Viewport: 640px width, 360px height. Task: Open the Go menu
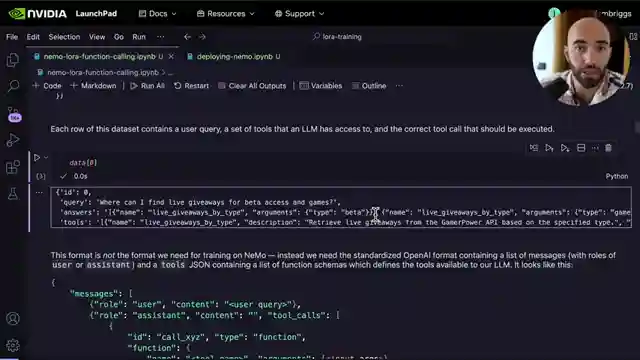click(x=118, y=37)
